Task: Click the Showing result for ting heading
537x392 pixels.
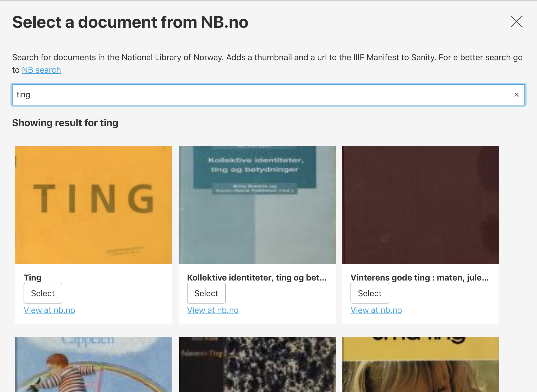Action: [65, 123]
